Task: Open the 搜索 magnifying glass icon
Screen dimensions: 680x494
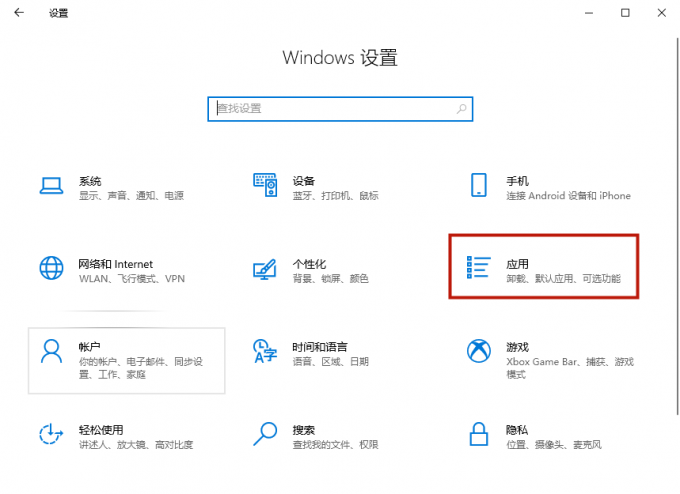Action: [x=265, y=434]
